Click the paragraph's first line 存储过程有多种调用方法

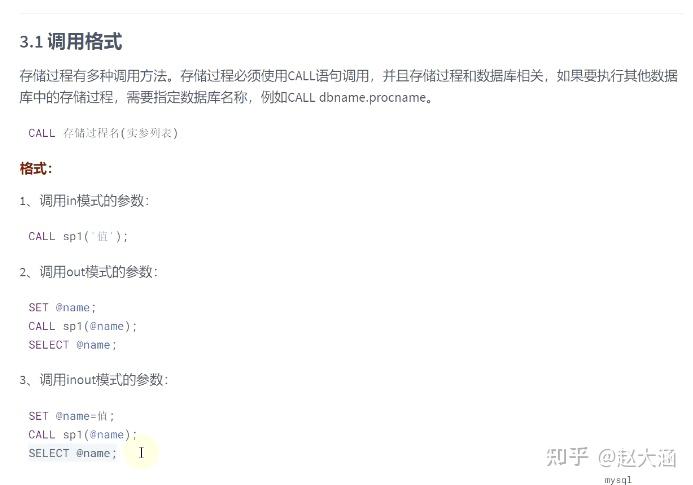(x=348, y=76)
